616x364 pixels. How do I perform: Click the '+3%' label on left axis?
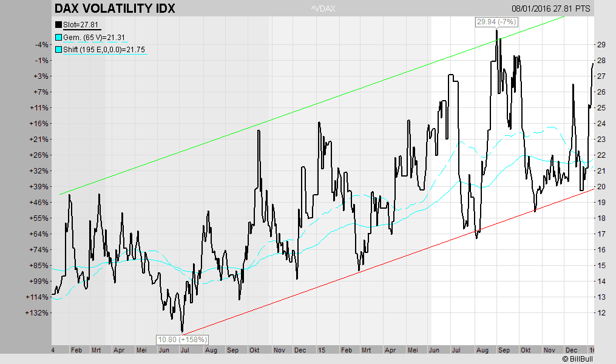click(41, 76)
